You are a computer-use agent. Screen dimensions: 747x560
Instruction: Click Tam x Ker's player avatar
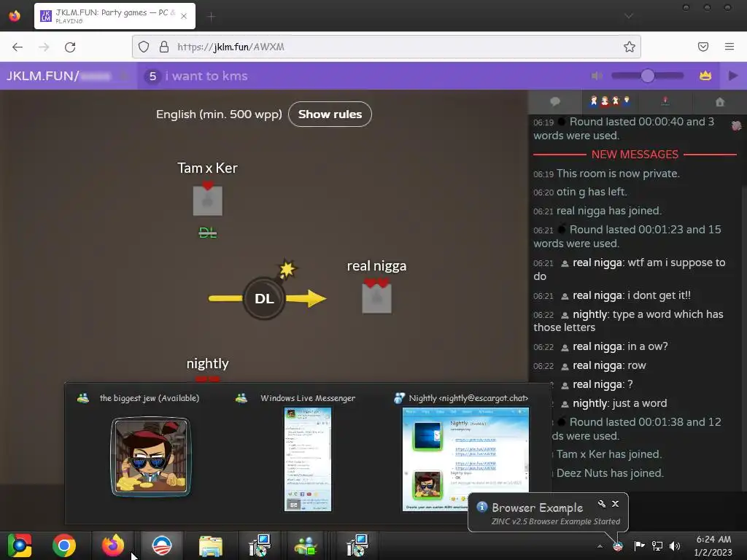pos(208,201)
